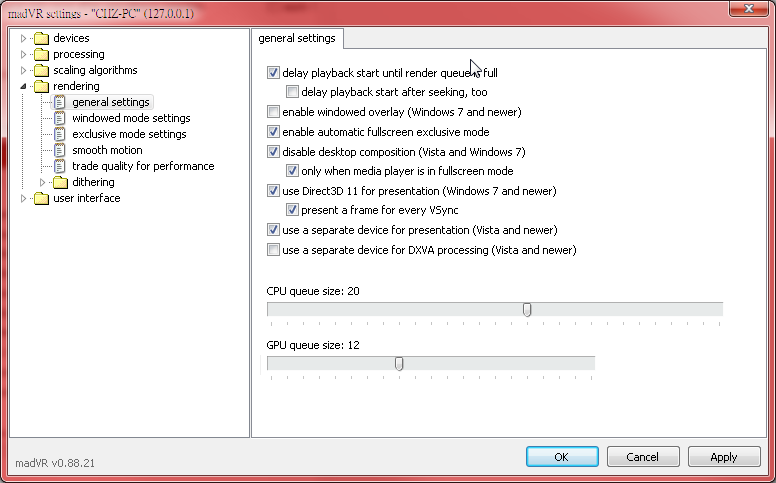Screen dimensions: 776x483
Task: Close the madVR settings window
Action: tap(748, 8)
